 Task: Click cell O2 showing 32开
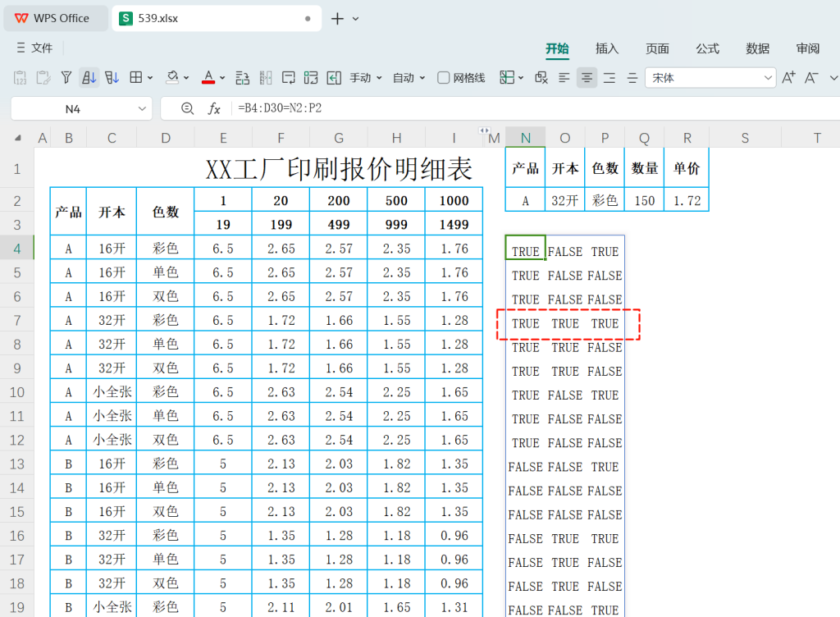coord(564,199)
